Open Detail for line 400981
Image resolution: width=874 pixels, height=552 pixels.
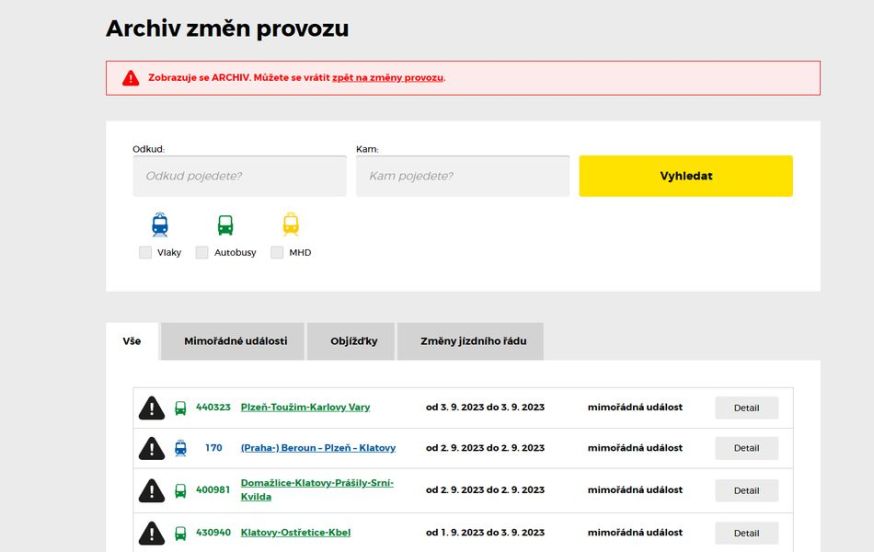point(746,491)
